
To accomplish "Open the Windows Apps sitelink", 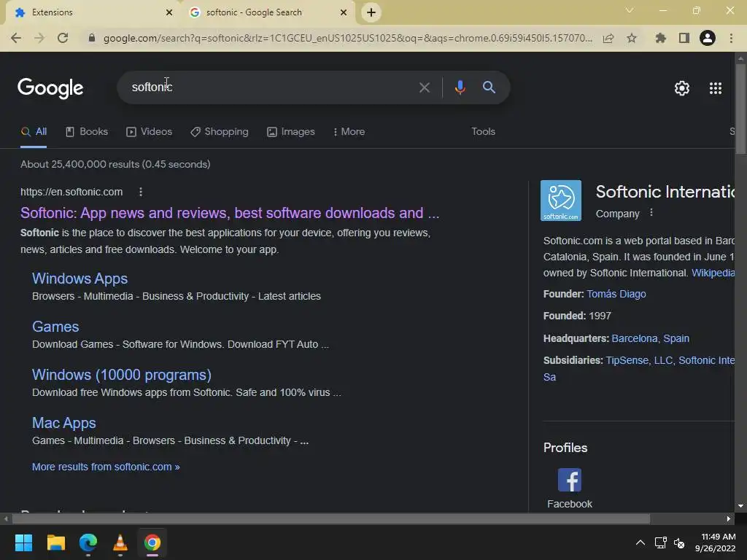I will (80, 279).
